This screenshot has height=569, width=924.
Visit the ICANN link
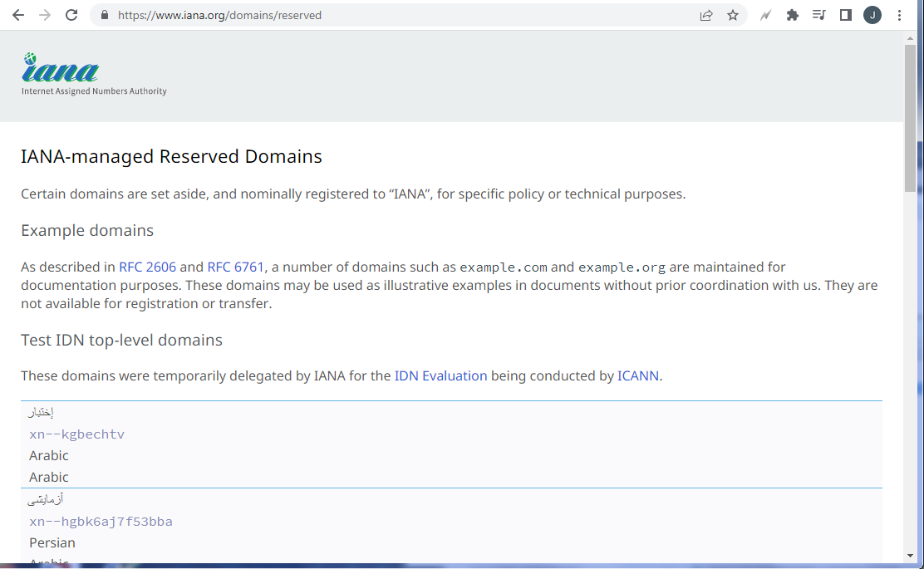(x=638, y=375)
